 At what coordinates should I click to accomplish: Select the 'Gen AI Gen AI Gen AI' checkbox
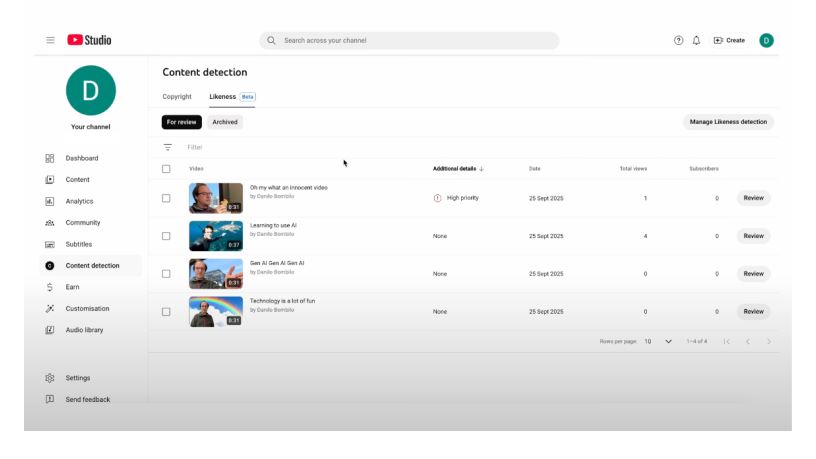click(x=166, y=274)
